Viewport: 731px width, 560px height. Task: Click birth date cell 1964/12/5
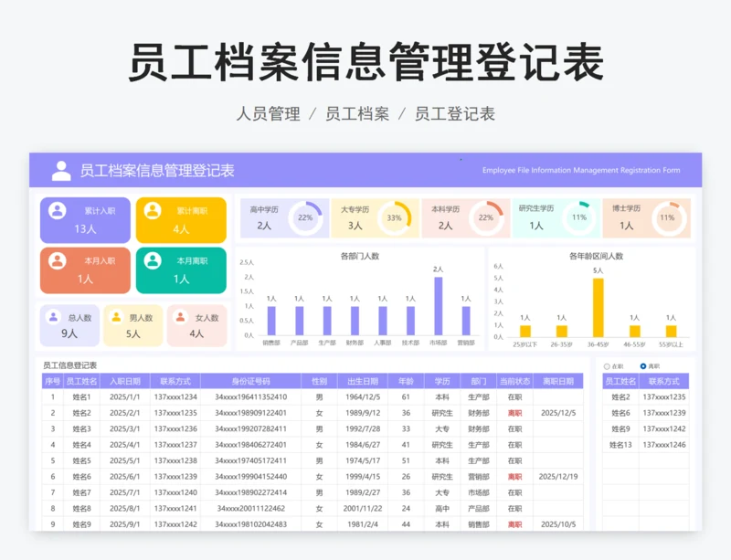[363, 397]
